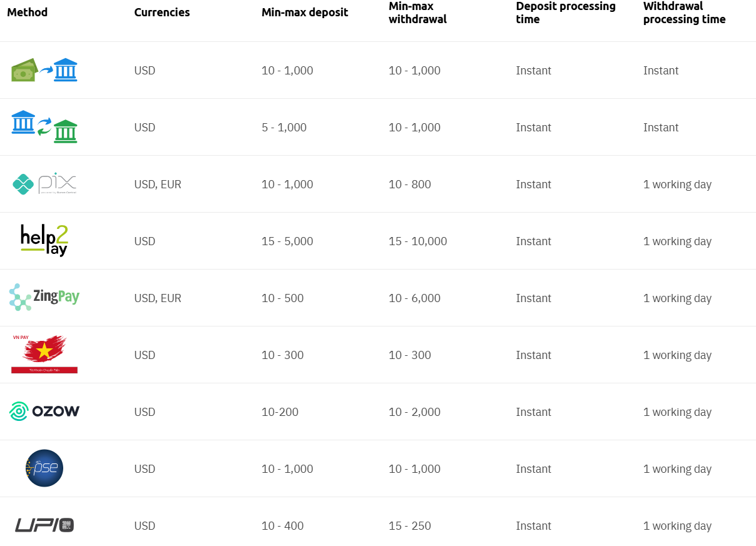
Task: Click the Min-max withdrawal column header
Action: (417, 13)
